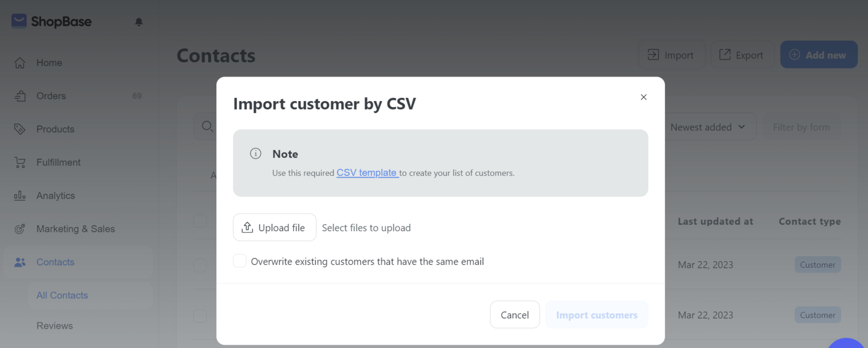
Task: Tick the select-all contacts header checkbox
Action: click(x=200, y=221)
